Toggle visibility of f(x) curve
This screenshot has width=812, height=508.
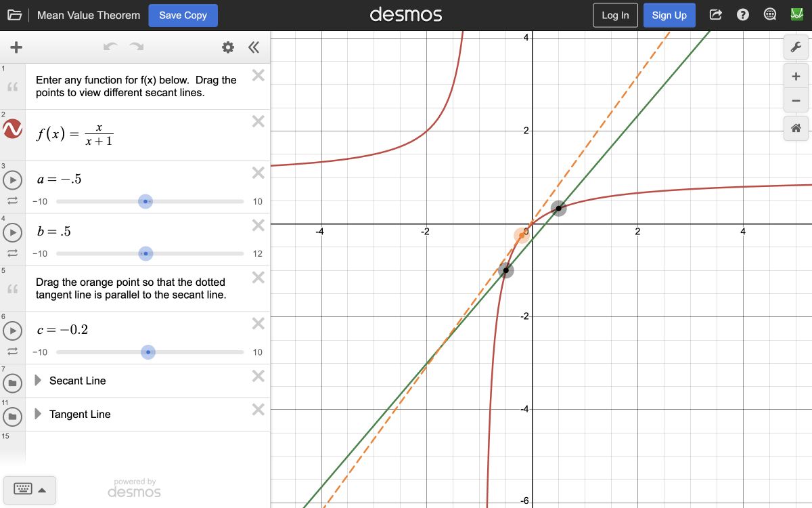(13, 129)
